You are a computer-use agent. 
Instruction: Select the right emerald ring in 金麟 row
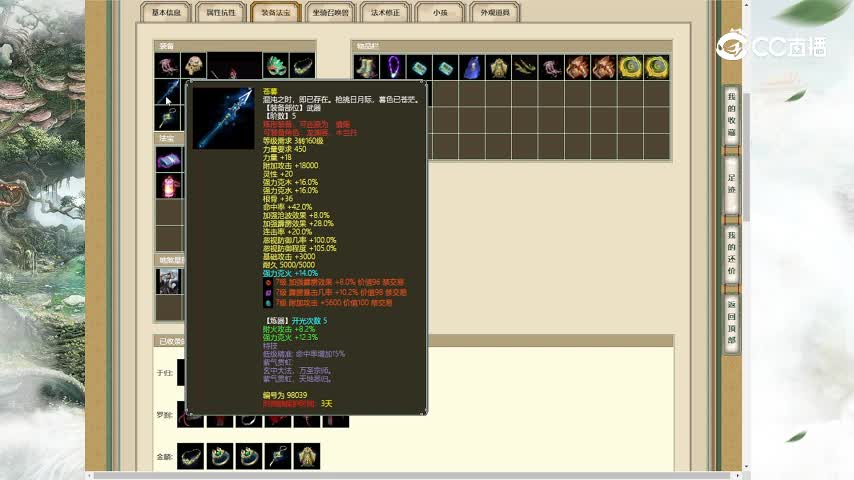248,455
